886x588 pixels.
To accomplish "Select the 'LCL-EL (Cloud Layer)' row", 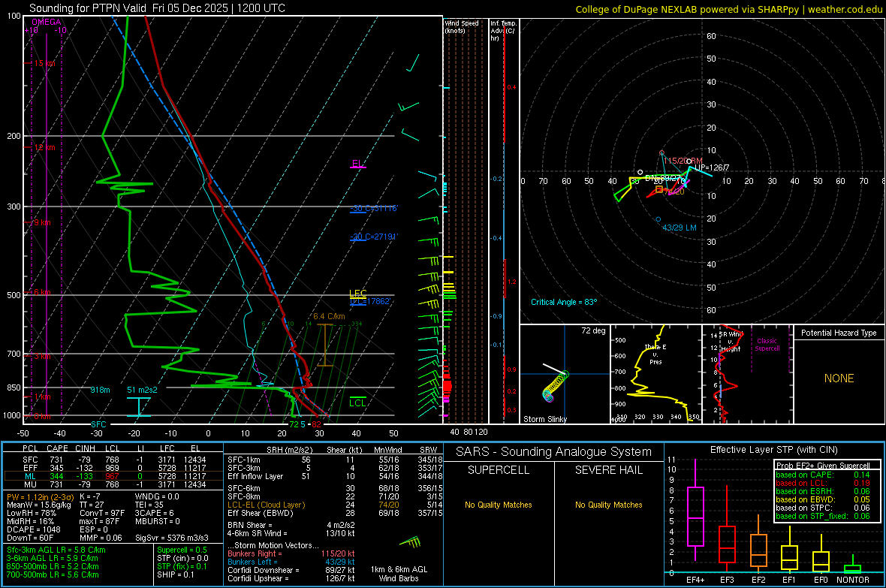I will click(x=335, y=505).
